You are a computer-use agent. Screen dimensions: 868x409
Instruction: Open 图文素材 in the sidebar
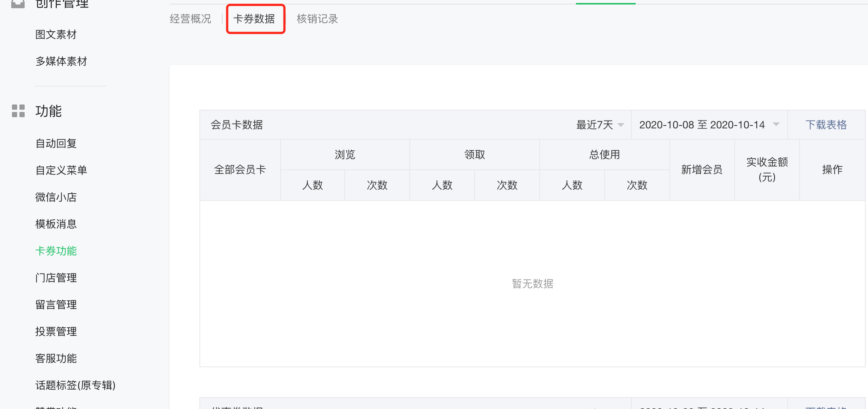pos(56,34)
